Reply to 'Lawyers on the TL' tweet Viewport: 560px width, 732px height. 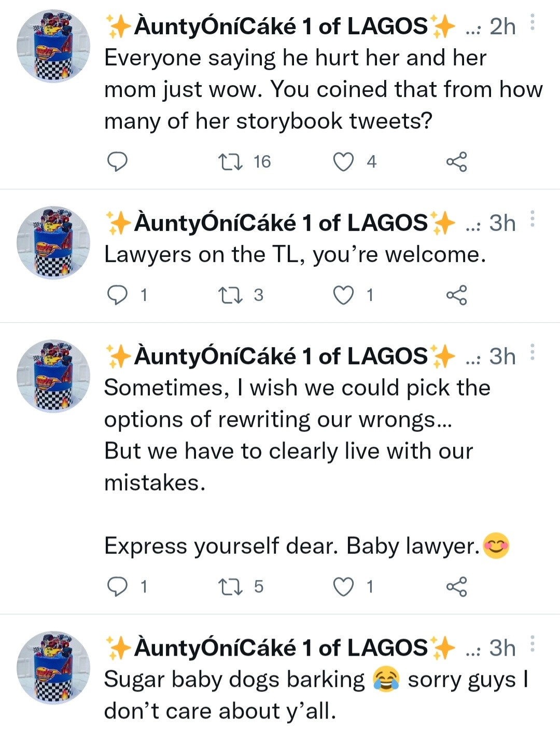coord(117,295)
